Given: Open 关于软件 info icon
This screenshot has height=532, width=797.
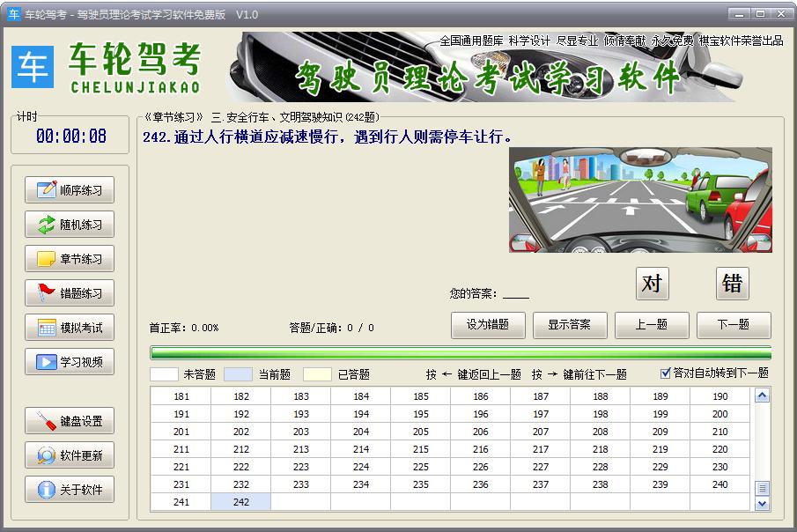Looking at the screenshot, I should coord(46,490).
